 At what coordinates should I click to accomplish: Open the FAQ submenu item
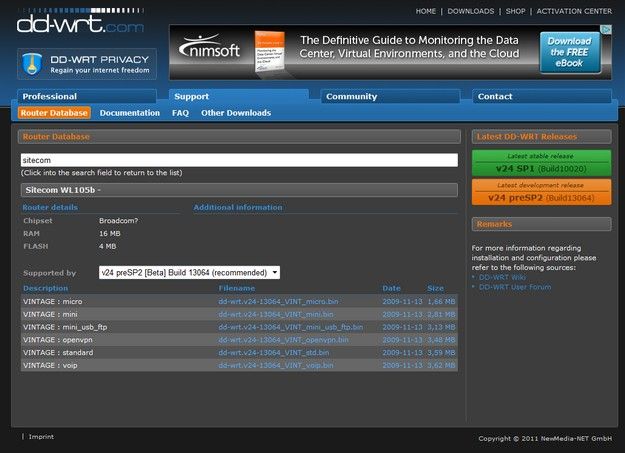click(180, 113)
